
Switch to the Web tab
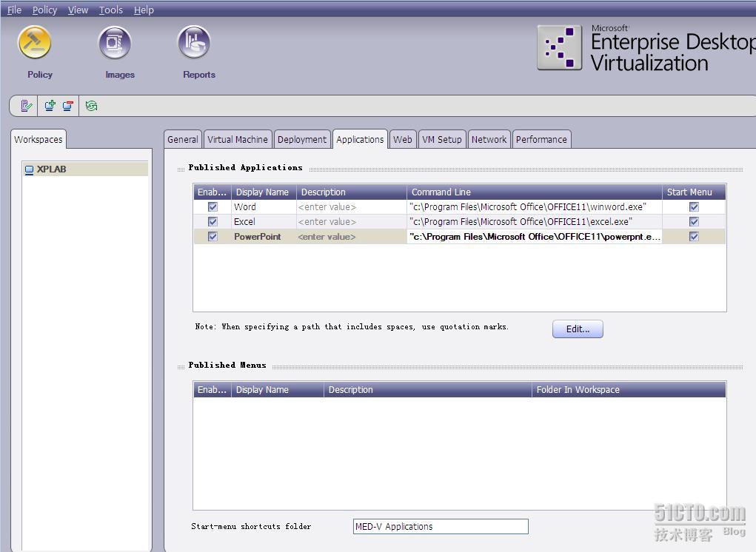pos(403,140)
